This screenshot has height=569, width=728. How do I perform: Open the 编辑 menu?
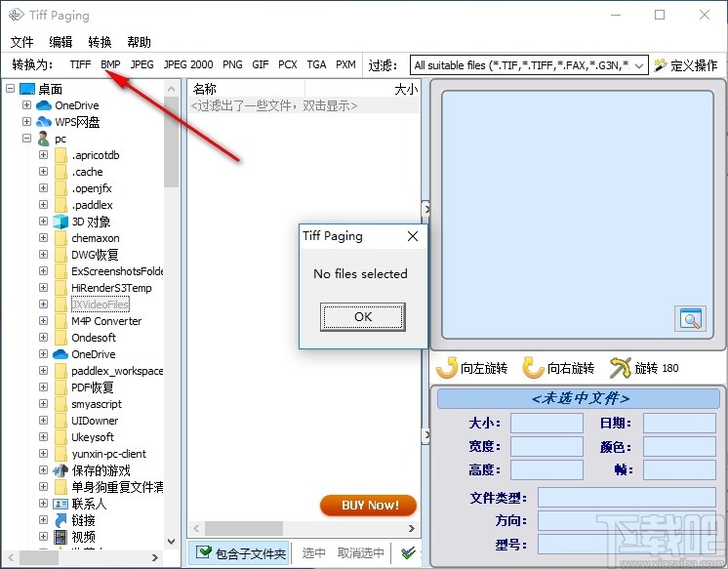(x=61, y=42)
